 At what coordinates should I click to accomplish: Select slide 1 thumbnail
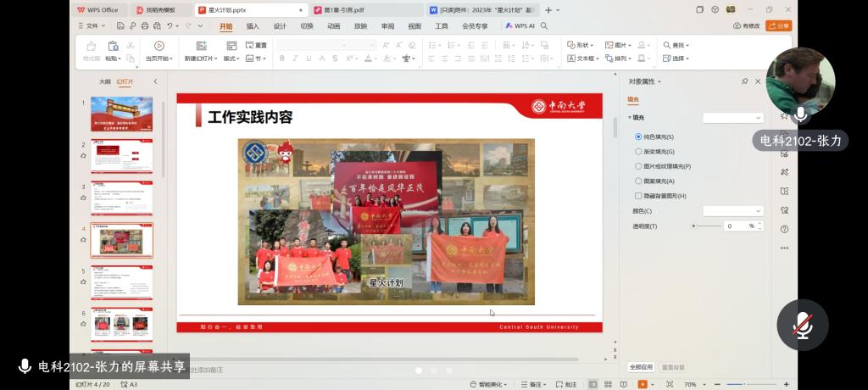pyautogui.click(x=121, y=114)
